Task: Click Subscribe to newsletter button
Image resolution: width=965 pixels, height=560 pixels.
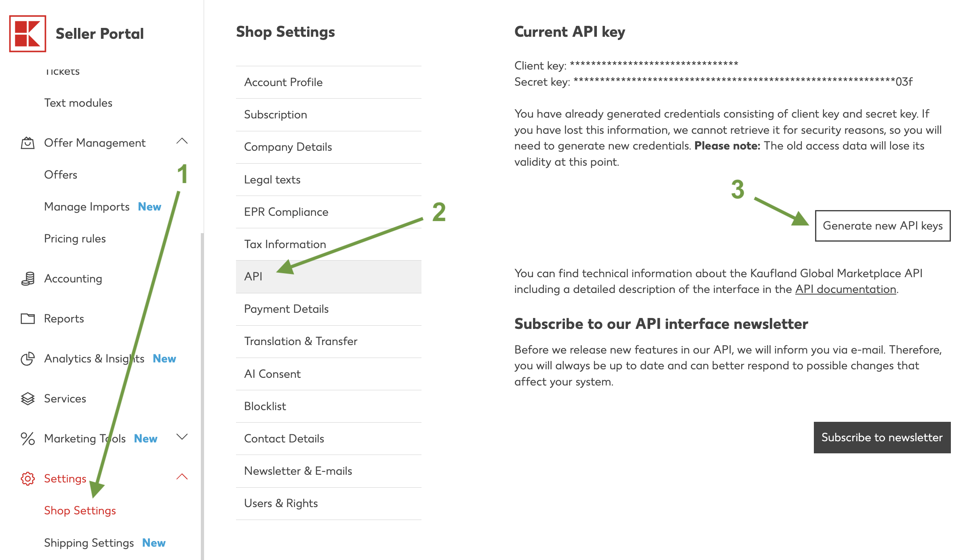Action: pos(882,438)
